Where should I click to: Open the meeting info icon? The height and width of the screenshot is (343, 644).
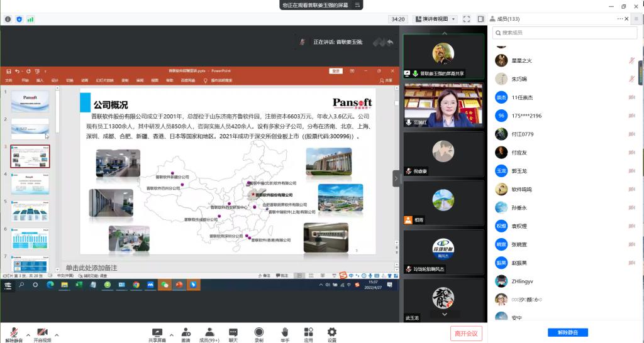click(x=8, y=19)
